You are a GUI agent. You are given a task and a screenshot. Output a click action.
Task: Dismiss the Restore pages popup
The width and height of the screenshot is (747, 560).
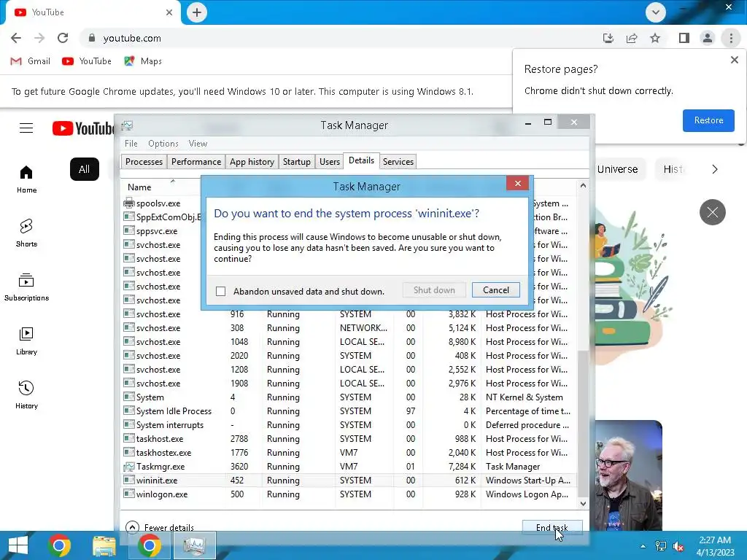point(734,60)
